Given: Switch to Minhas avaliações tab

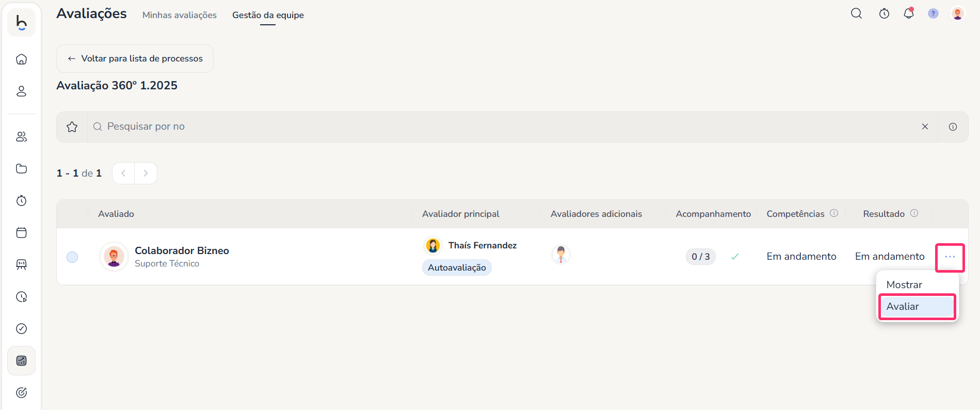Looking at the screenshot, I should (x=179, y=15).
